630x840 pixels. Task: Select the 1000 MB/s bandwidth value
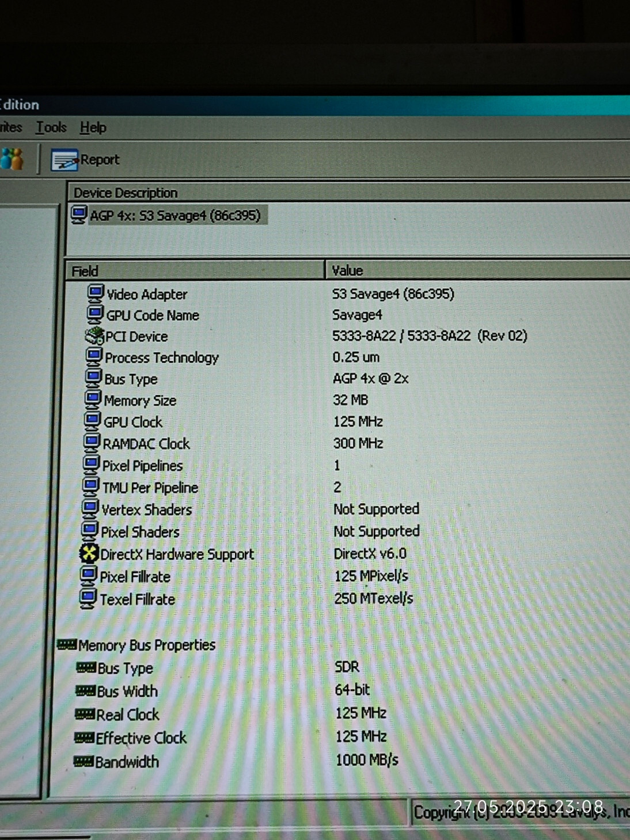pyautogui.click(x=367, y=760)
